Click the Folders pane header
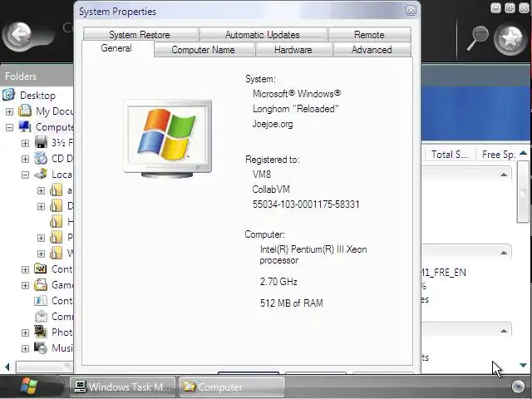This screenshot has height=399, width=532. (x=37, y=76)
